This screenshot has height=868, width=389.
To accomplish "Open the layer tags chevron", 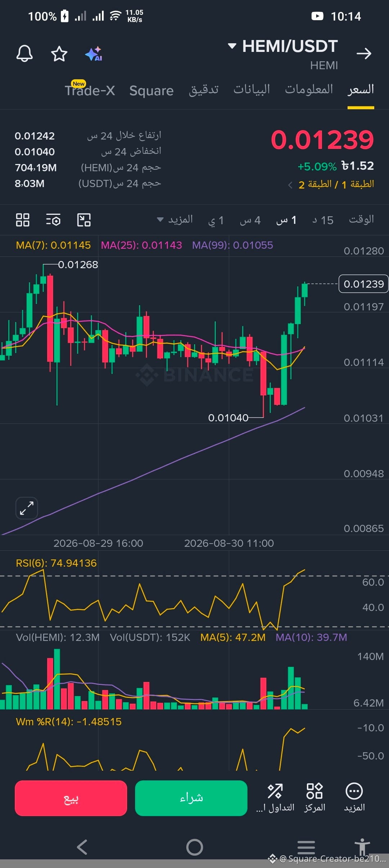I will pyautogui.click(x=290, y=185).
